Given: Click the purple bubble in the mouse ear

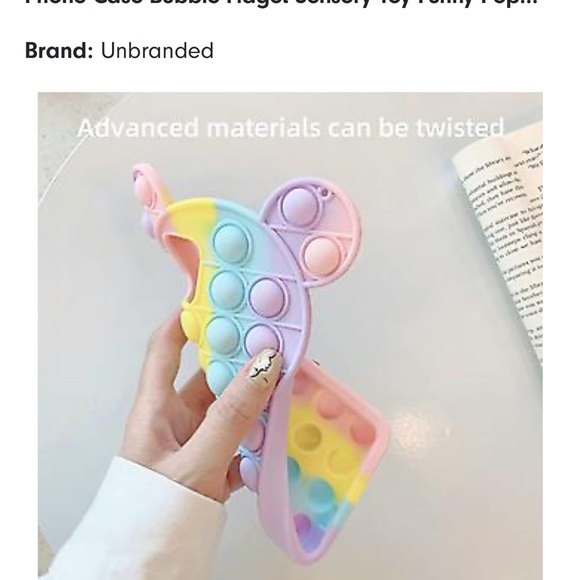Looking at the screenshot, I should [x=299, y=205].
